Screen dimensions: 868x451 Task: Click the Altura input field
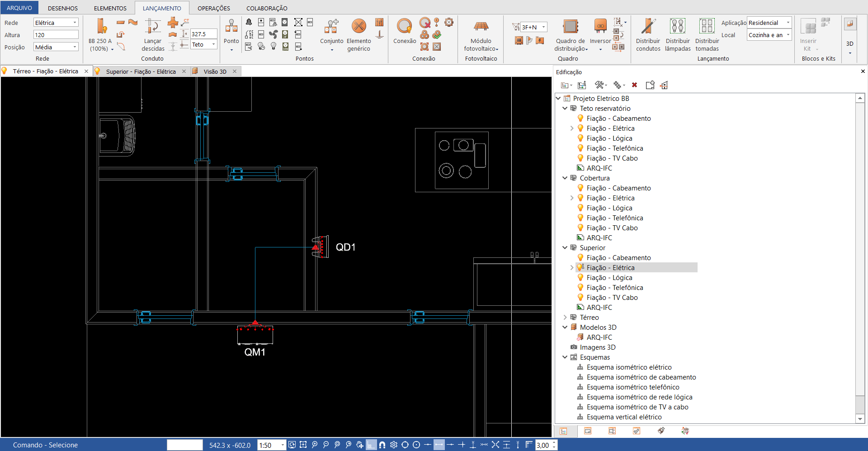point(56,35)
